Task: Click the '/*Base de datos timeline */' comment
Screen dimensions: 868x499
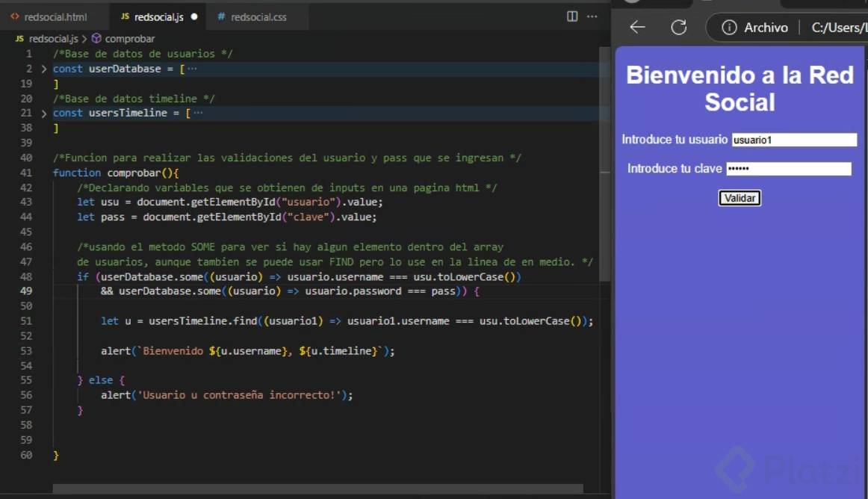Action: [x=134, y=99]
